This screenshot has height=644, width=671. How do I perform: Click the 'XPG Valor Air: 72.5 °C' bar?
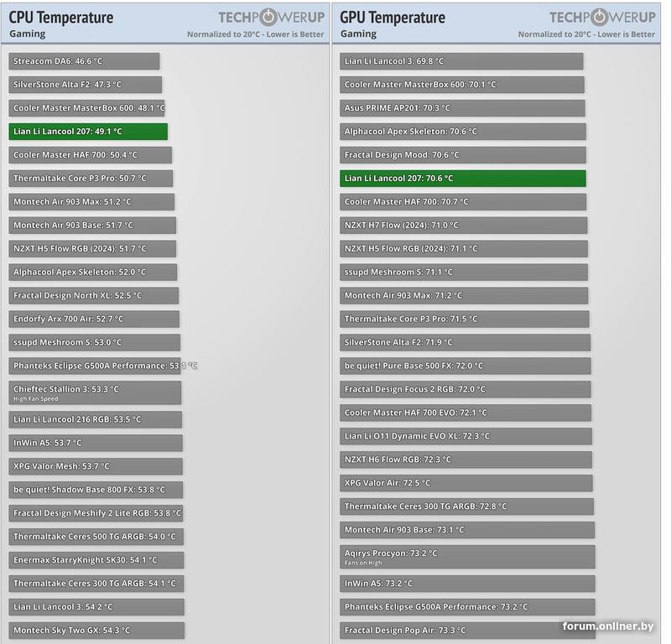point(466,483)
